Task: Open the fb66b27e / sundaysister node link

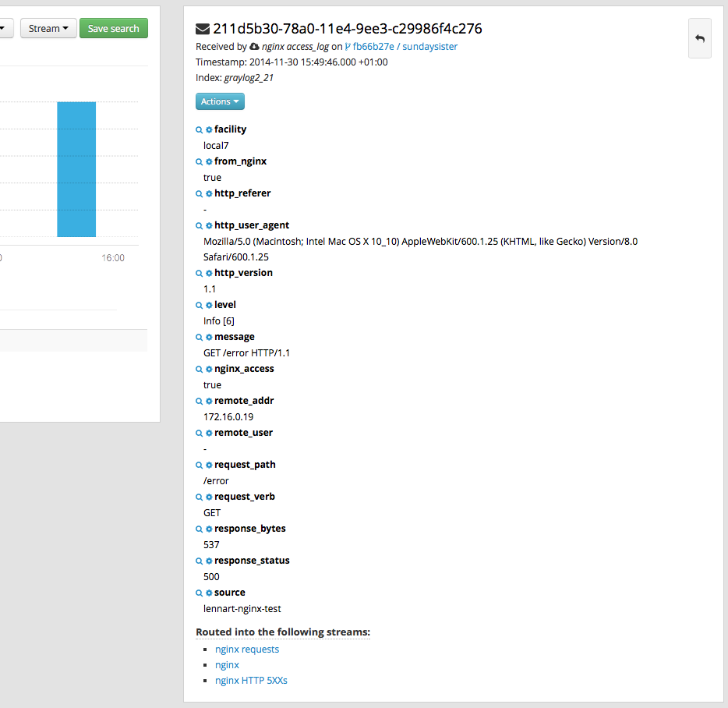Action: (x=401, y=47)
